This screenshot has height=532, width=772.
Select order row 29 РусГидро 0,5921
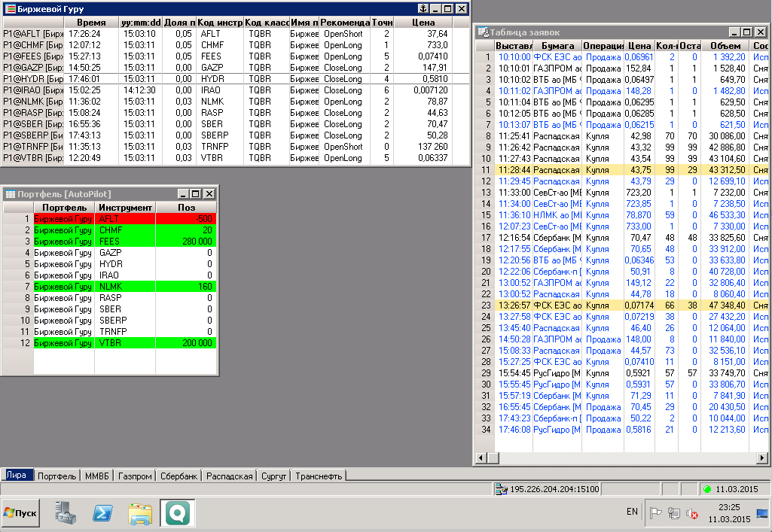coord(622,373)
